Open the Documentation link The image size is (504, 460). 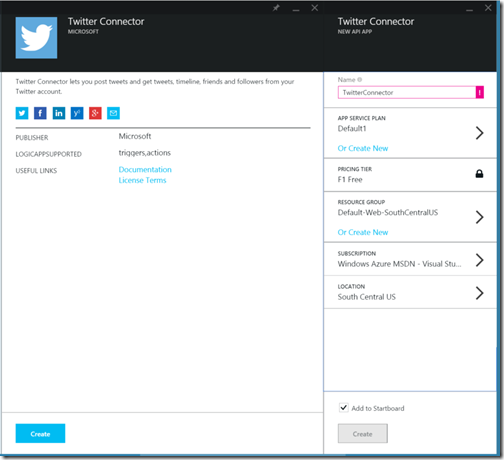click(145, 169)
